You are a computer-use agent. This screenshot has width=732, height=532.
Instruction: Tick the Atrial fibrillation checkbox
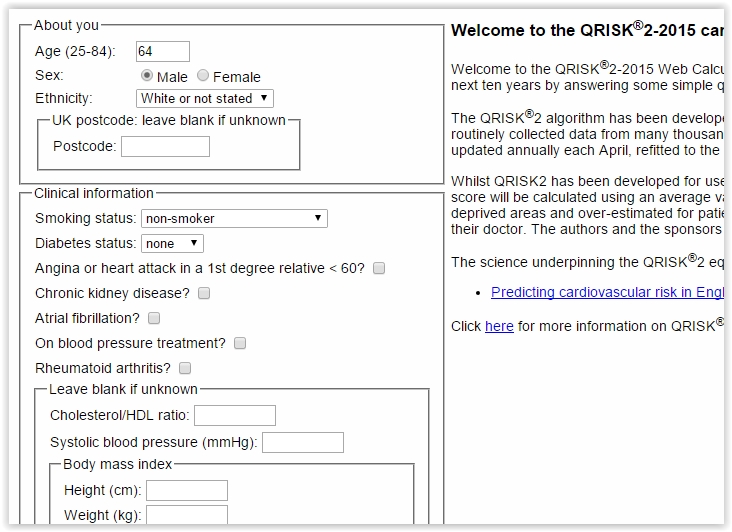click(154, 318)
